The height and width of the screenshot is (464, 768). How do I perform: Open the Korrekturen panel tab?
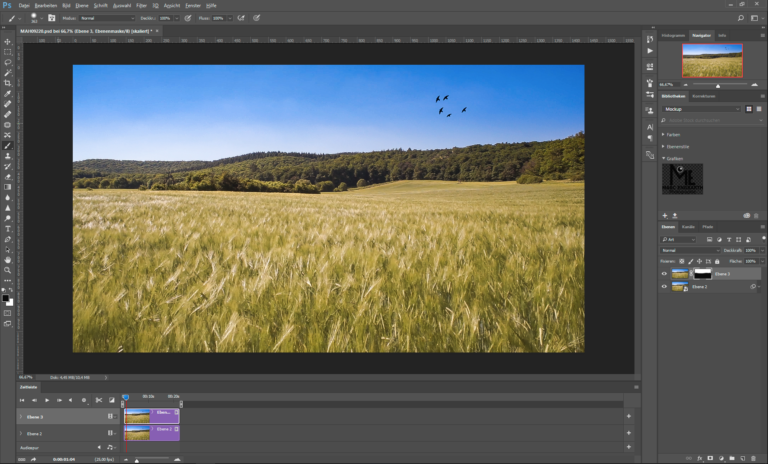tap(703, 96)
